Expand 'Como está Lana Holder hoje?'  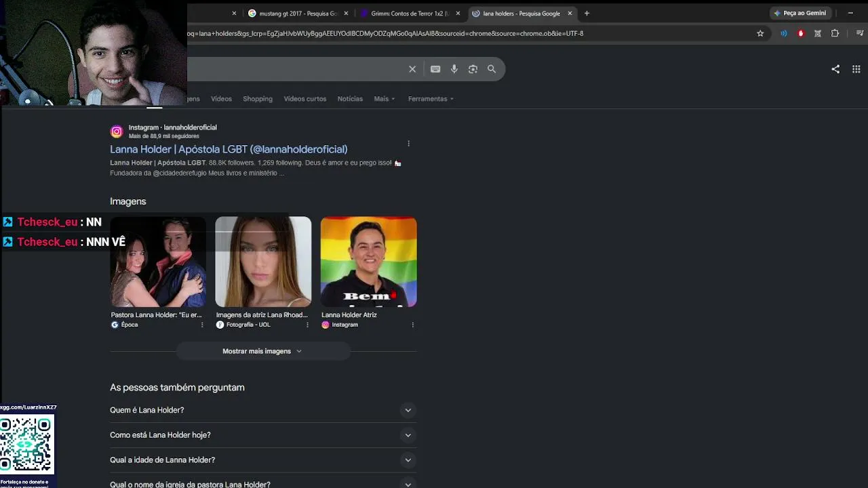(x=263, y=435)
